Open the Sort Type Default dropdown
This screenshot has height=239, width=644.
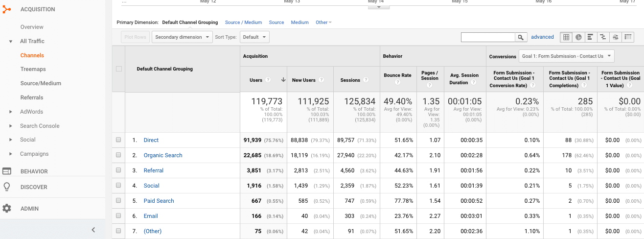click(x=254, y=37)
